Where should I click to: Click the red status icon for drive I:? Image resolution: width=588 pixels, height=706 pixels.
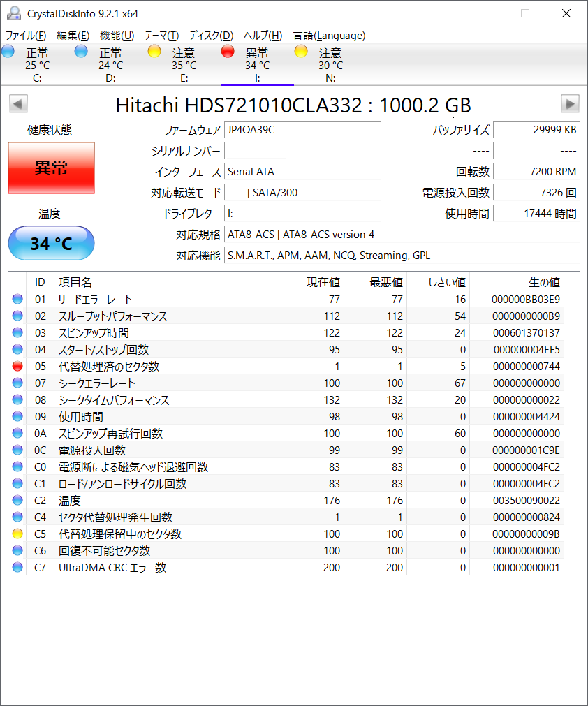[x=228, y=51]
